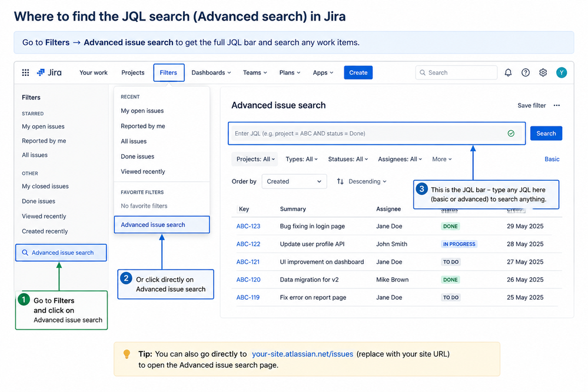
Task: Open the user profile avatar
Action: [562, 72]
